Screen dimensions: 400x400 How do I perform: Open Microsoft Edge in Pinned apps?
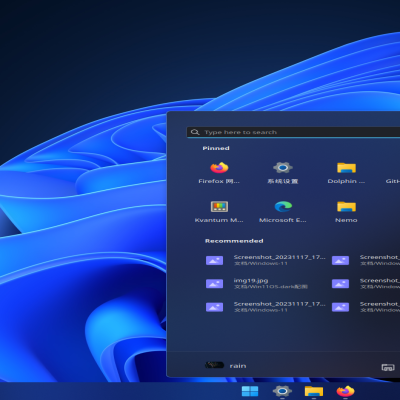click(x=283, y=212)
